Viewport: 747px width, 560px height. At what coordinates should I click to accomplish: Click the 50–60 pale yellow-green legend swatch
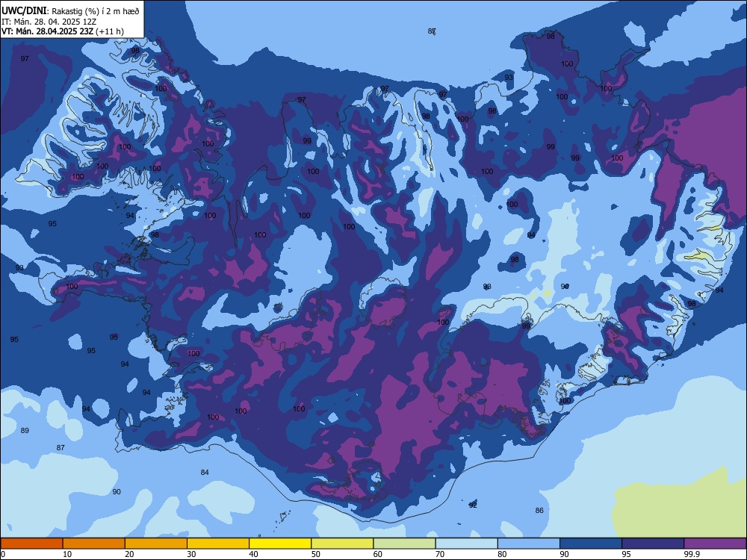342,544
